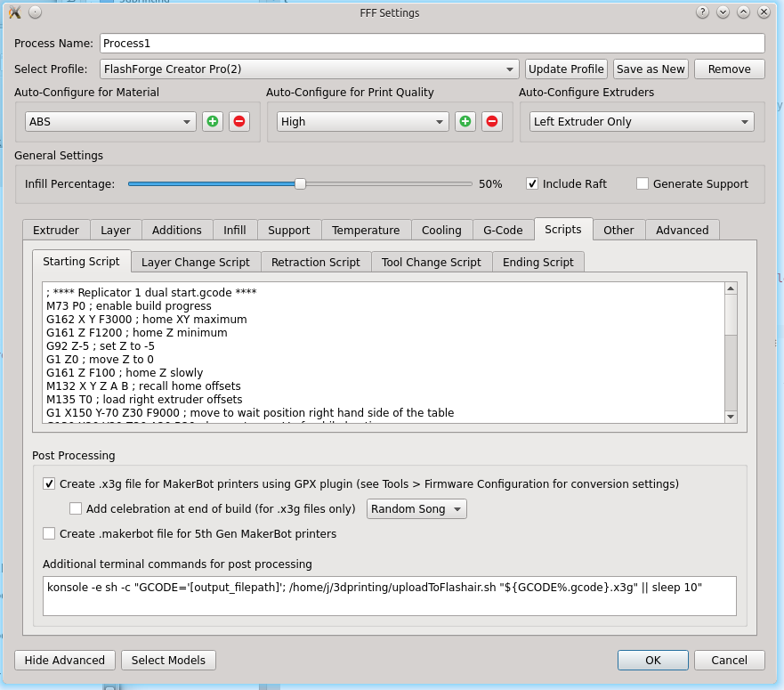Remove the ABS material preset with red minus
784x690 pixels.
coord(239,122)
